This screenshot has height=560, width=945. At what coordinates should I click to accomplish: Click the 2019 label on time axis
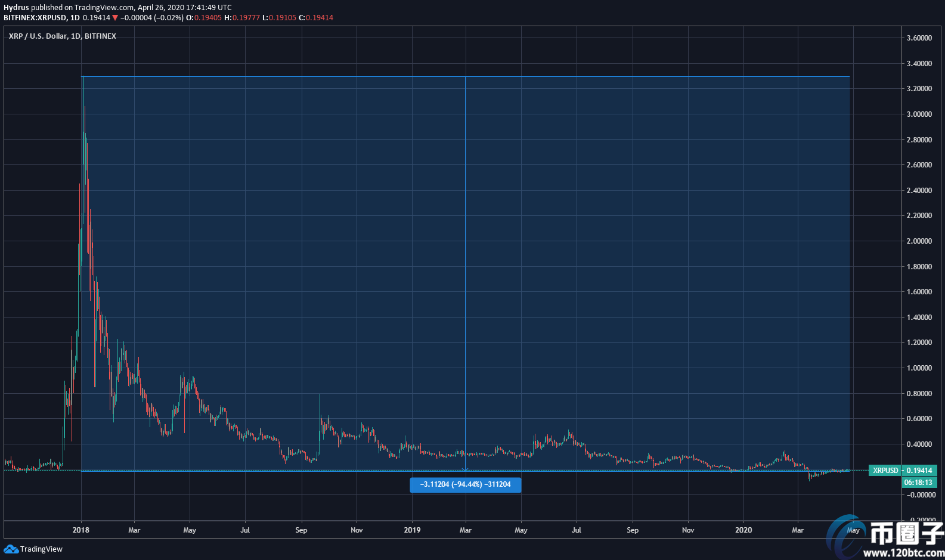click(412, 530)
